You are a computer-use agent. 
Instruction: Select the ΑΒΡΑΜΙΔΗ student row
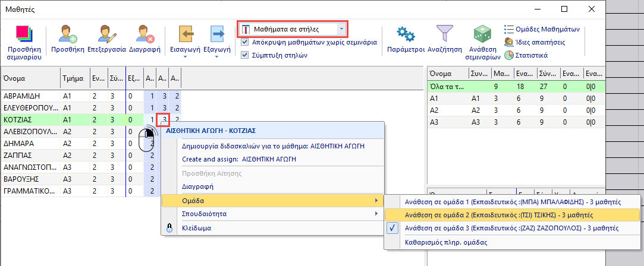tap(30, 95)
